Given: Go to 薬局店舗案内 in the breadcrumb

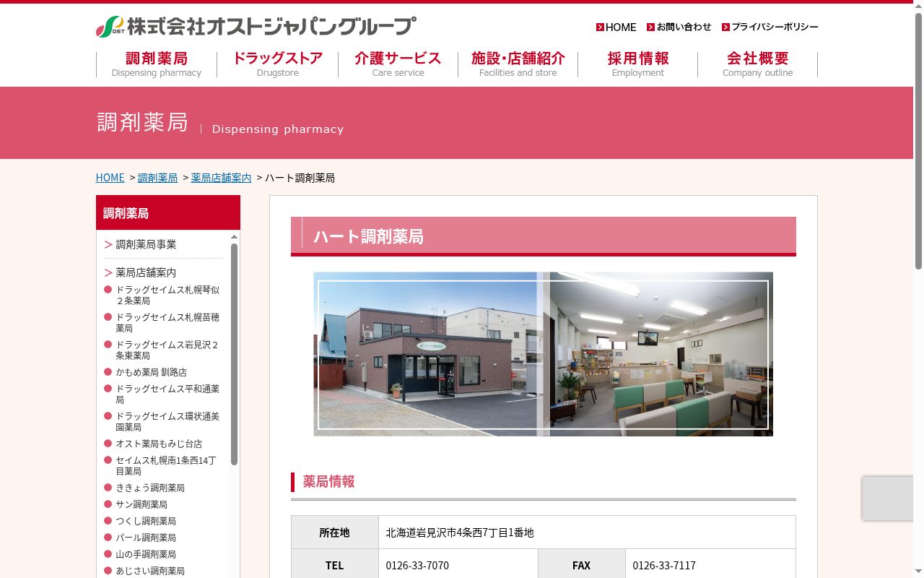Looking at the screenshot, I should pos(221,178).
